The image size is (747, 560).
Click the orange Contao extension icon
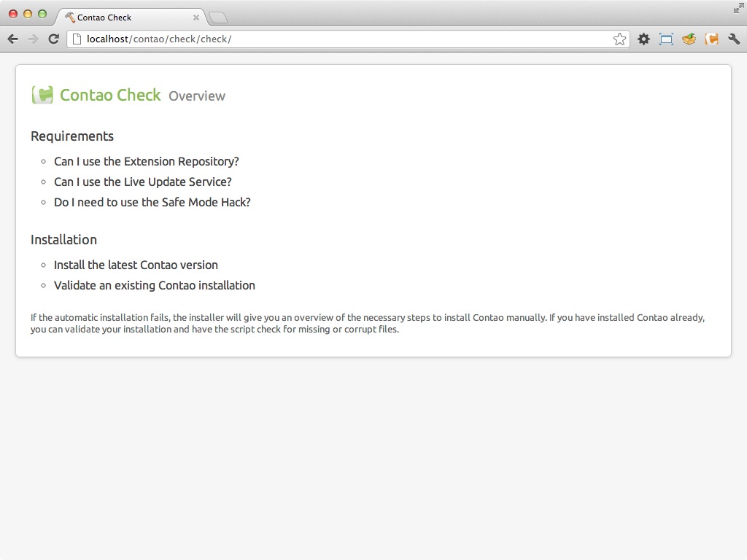coord(711,39)
